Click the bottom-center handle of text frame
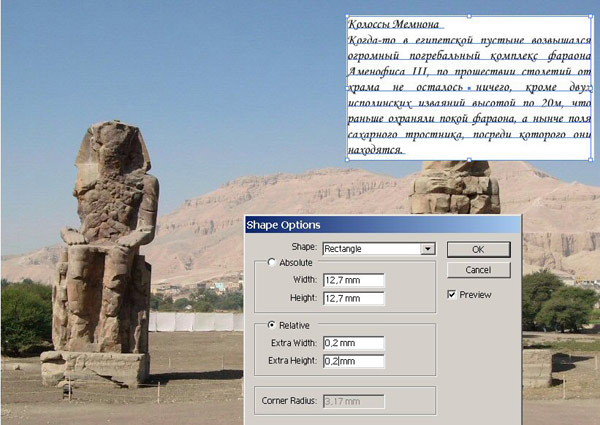 coord(470,160)
